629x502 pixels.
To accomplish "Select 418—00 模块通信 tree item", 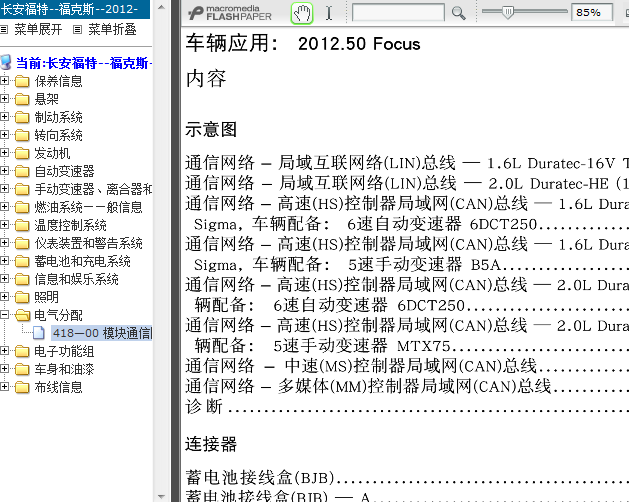I will point(102,333).
